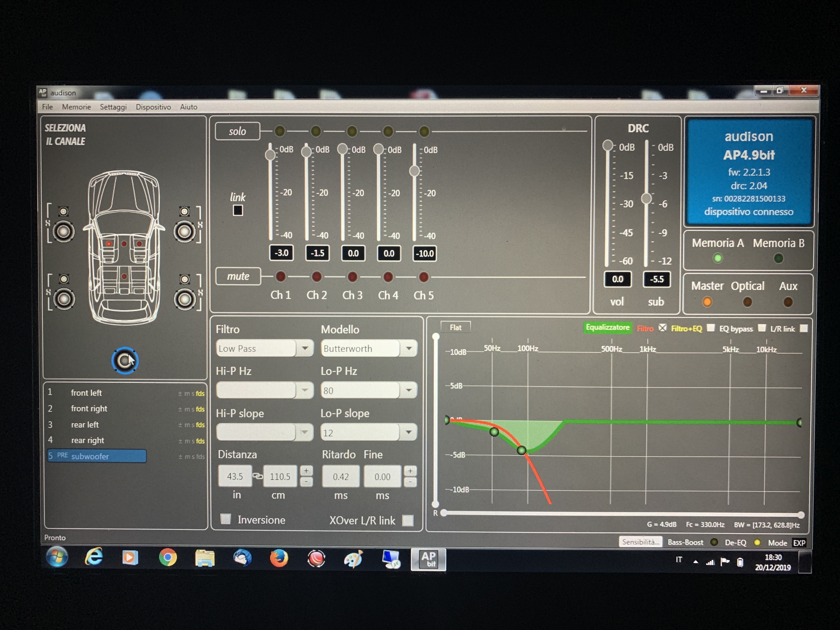Click the AP bit taskbar application icon

(428, 559)
